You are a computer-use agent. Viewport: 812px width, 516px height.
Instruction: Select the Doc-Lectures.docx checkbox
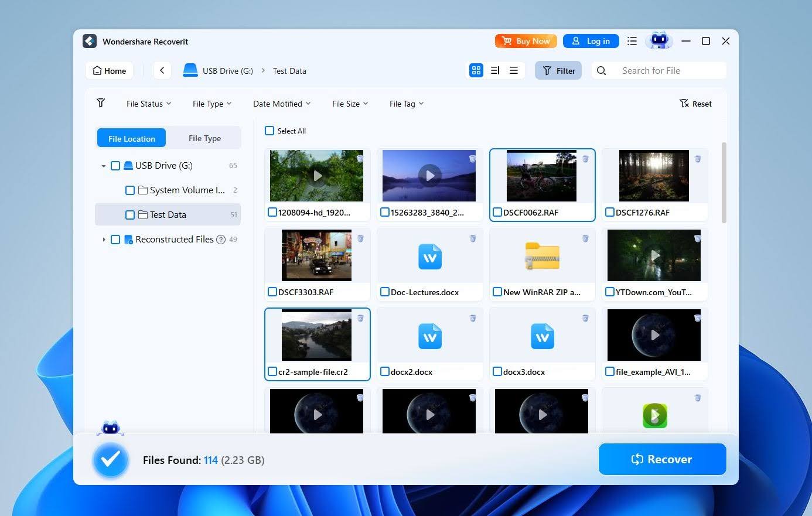coord(385,292)
